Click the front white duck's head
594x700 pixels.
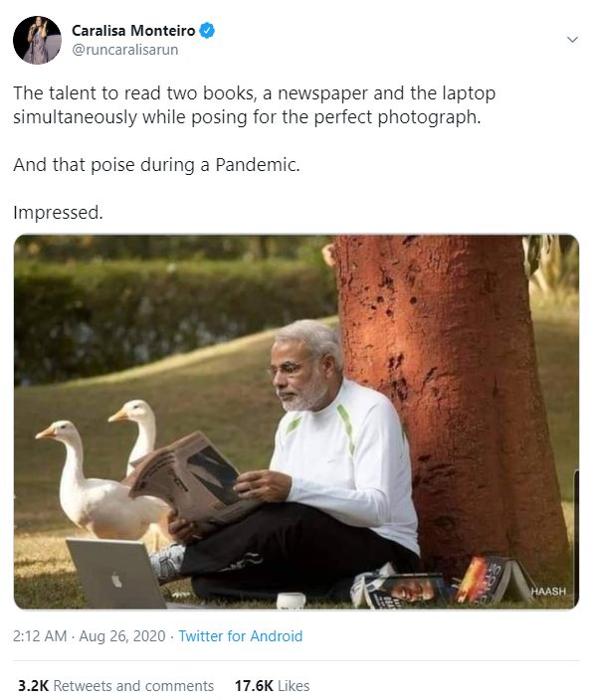57,431
